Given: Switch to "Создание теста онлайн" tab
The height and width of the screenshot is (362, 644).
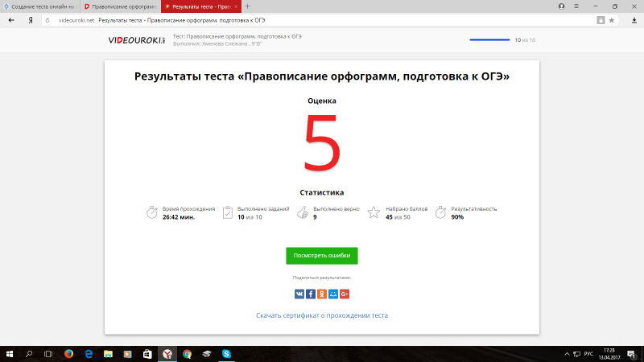Looking at the screenshot, I should [x=39, y=6].
